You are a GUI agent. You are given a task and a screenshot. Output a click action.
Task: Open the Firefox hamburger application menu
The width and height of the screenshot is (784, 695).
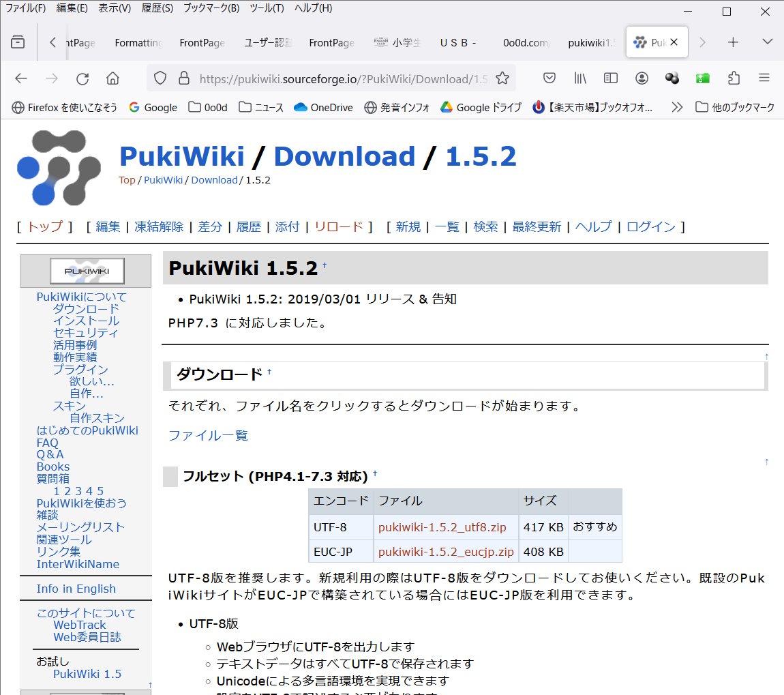point(764,78)
